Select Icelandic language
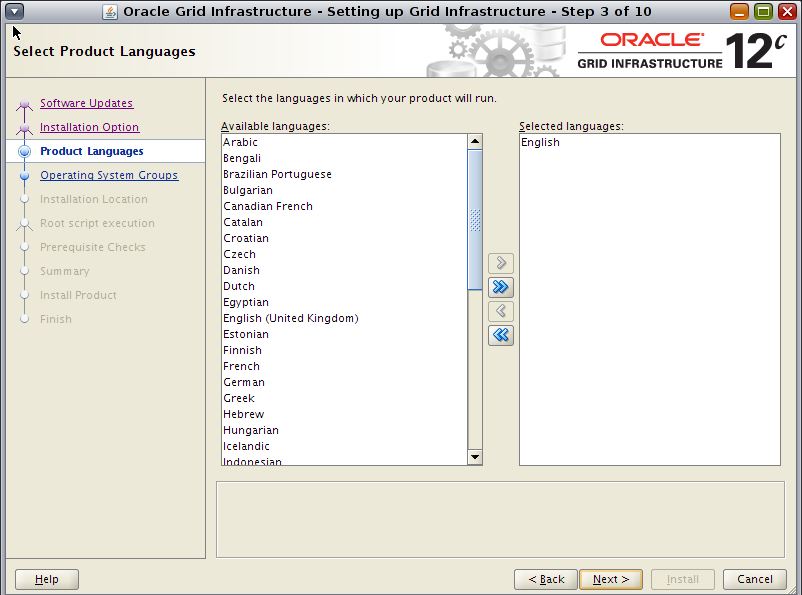802x595 pixels. coord(344,446)
